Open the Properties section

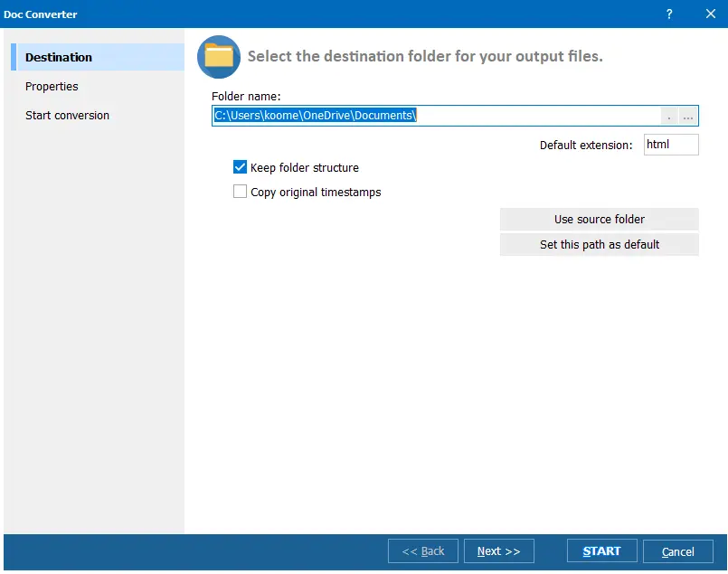click(52, 86)
